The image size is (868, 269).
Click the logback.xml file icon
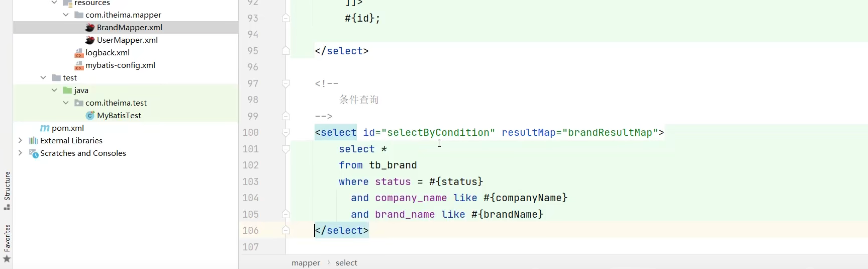(79, 53)
